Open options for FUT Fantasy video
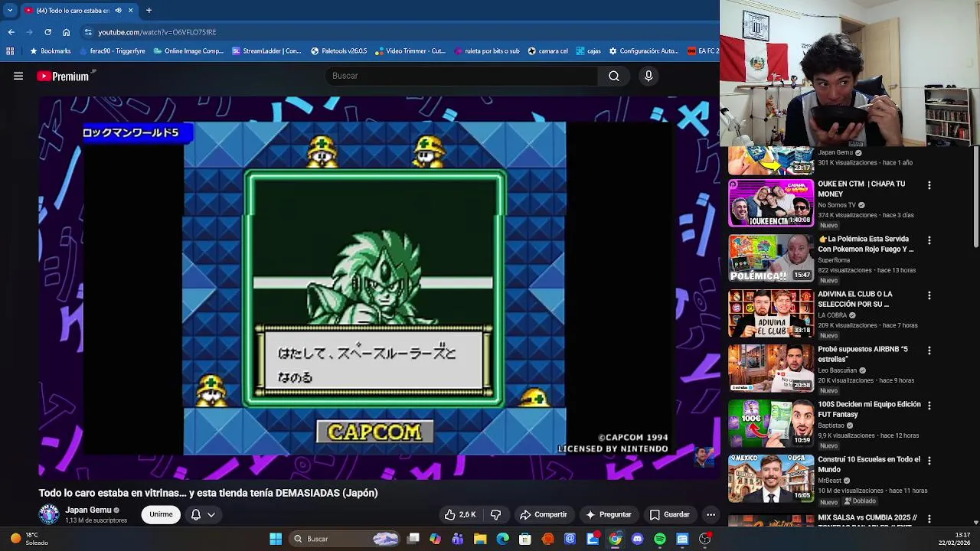 tap(929, 406)
